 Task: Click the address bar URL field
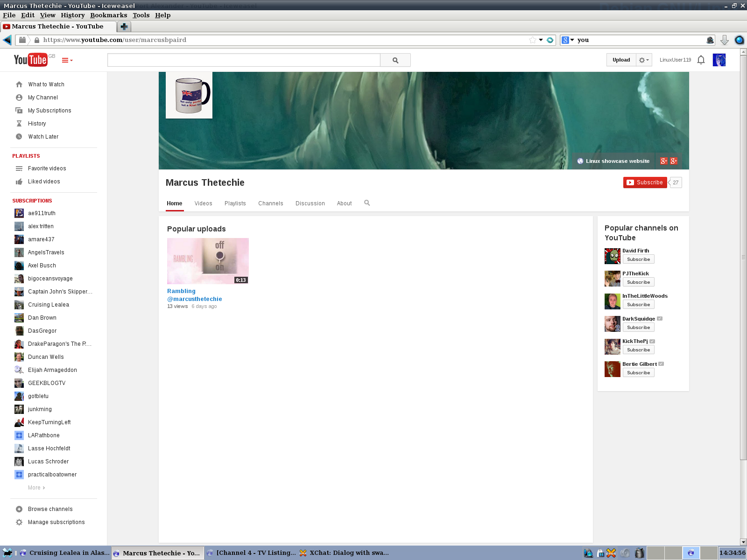click(285, 40)
